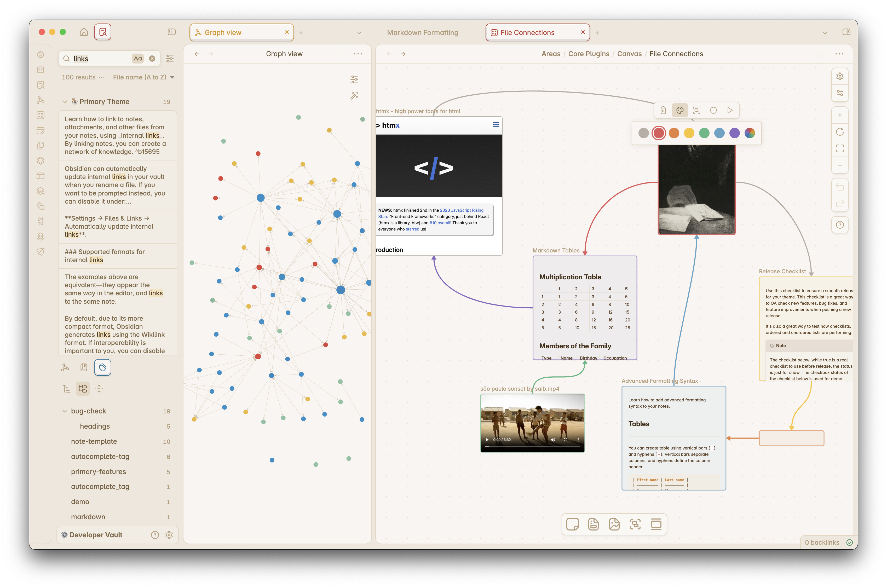Viewport: 887px width, 588px height.
Task: Select the red color swatch in canvas toolbar
Action: (x=658, y=132)
